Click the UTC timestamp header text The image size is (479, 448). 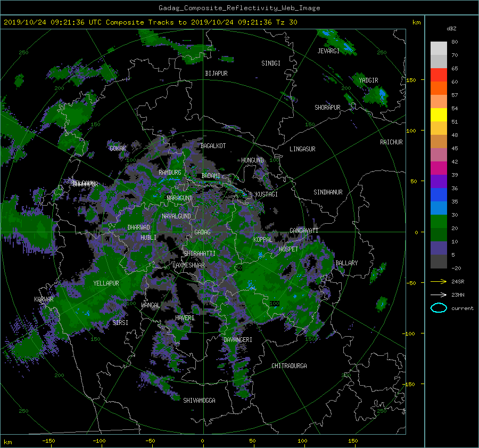(x=150, y=22)
